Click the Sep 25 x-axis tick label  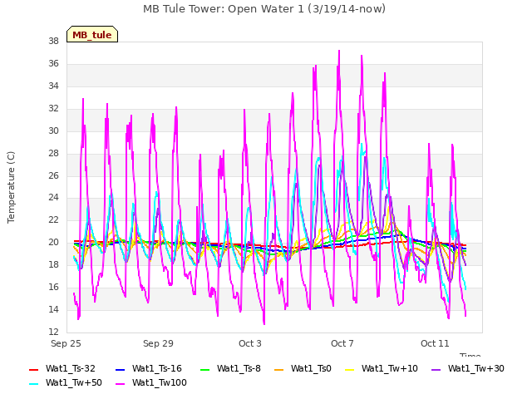tap(66, 343)
